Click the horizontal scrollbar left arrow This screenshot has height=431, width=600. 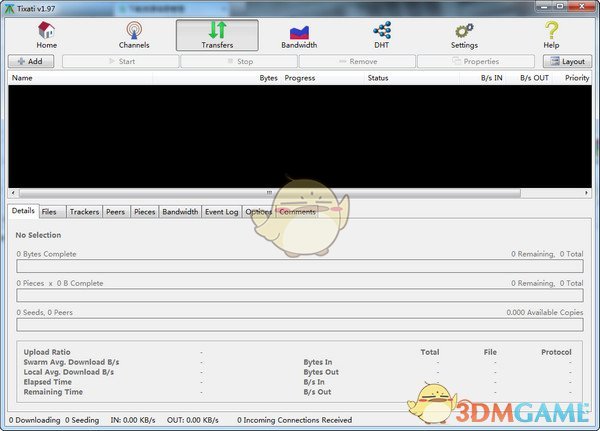[x=13, y=193]
